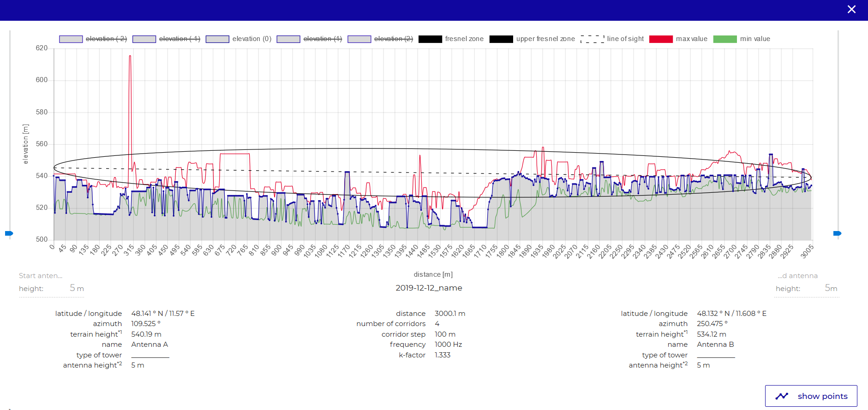Toggle upper fresnel zone legend entry
The width and height of the screenshot is (868, 410).
533,39
